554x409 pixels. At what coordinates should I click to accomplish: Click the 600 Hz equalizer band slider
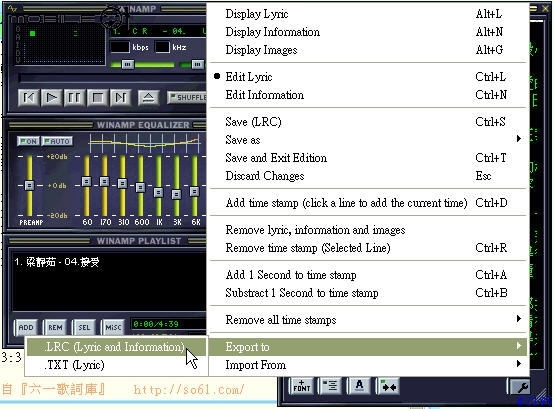coord(140,187)
